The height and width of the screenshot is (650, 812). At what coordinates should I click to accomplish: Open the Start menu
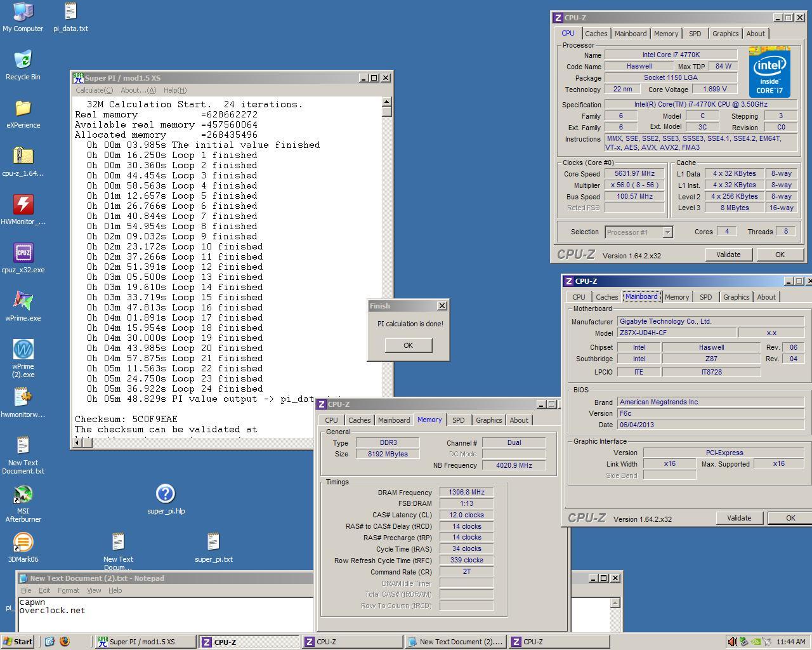(18, 642)
